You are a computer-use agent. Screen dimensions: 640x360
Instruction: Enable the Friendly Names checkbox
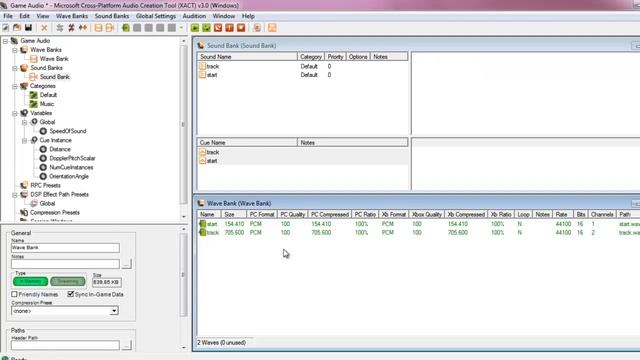(14, 294)
